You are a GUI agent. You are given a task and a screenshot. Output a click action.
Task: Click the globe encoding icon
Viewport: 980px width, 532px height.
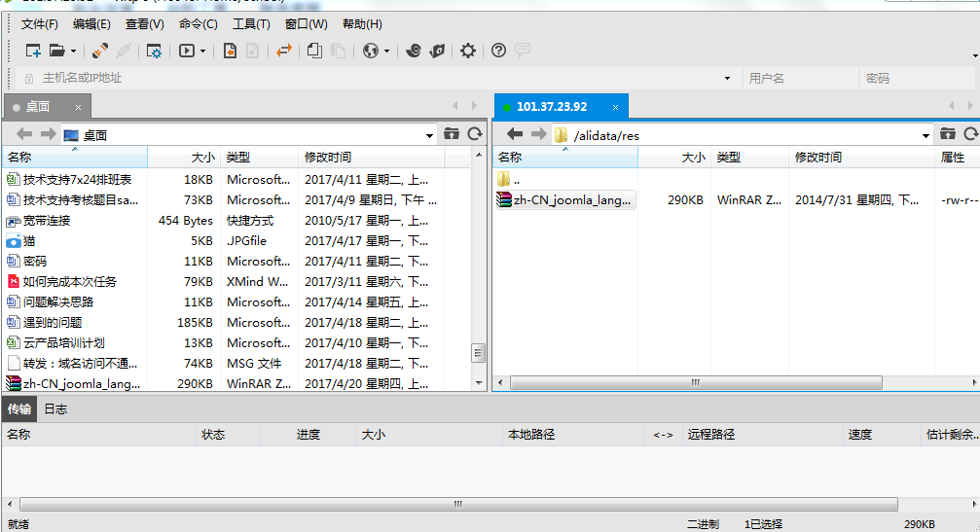[x=371, y=51]
